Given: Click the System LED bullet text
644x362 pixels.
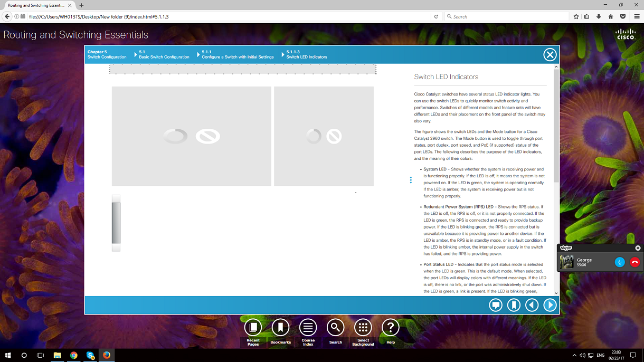Looking at the screenshot, I should point(484,183).
